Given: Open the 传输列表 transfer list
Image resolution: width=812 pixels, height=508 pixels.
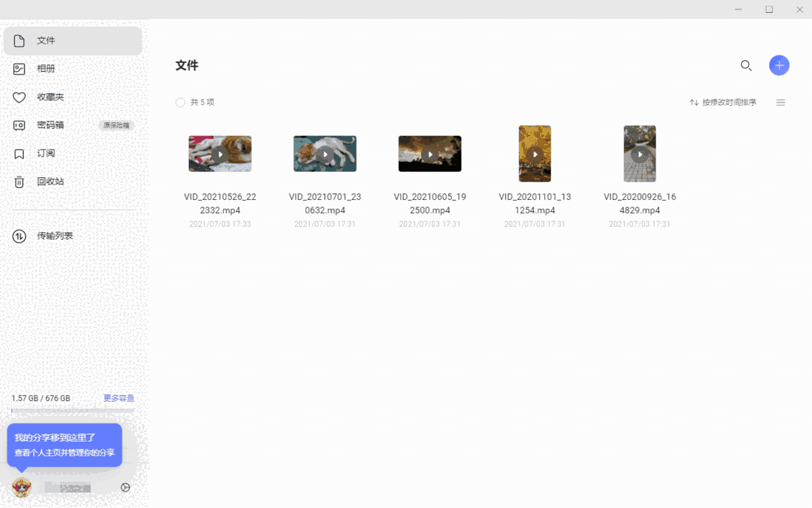Looking at the screenshot, I should [49, 236].
